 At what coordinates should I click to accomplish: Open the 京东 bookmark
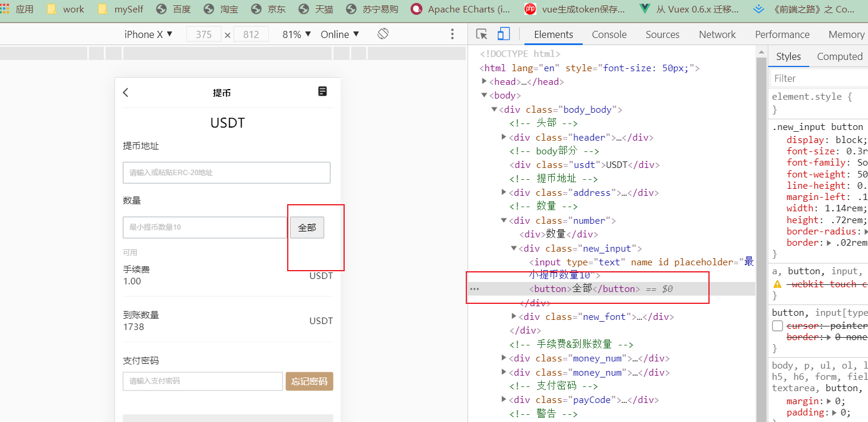(x=268, y=9)
